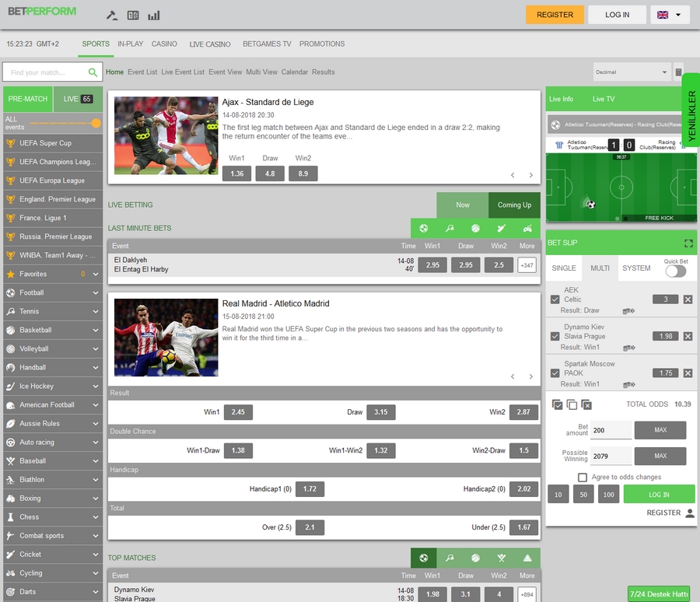Open the calculator icon beside Decimal
The width and height of the screenshot is (700, 602).
(x=678, y=72)
